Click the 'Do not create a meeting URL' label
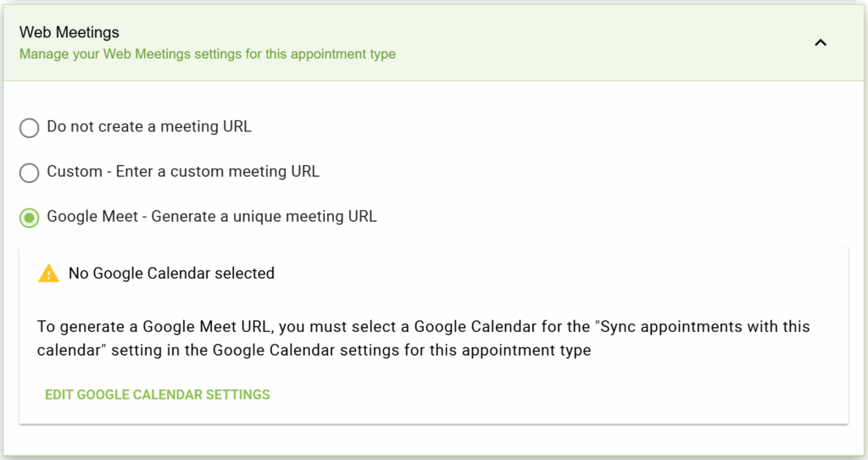Image resolution: width=868 pixels, height=460 pixels. tap(149, 127)
